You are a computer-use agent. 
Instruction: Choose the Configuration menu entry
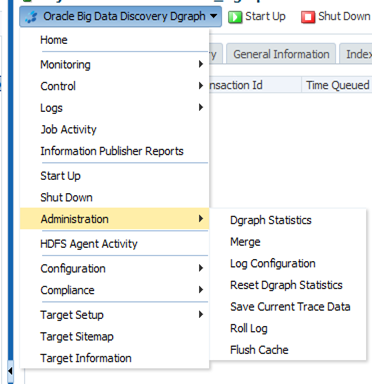click(114, 268)
